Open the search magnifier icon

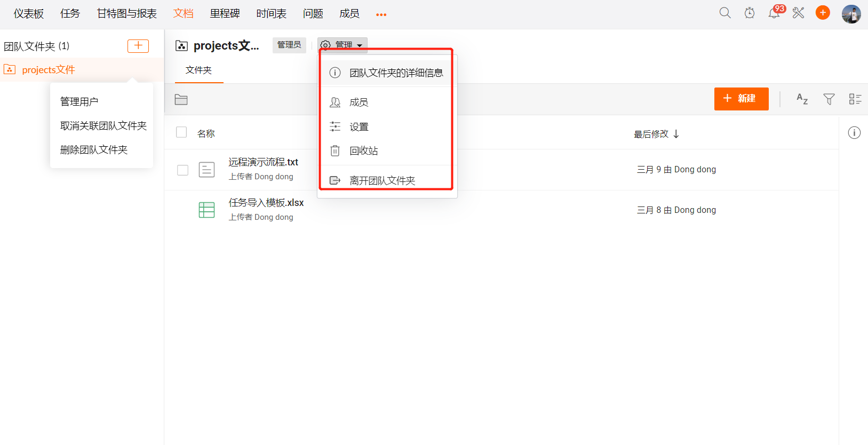(x=724, y=13)
